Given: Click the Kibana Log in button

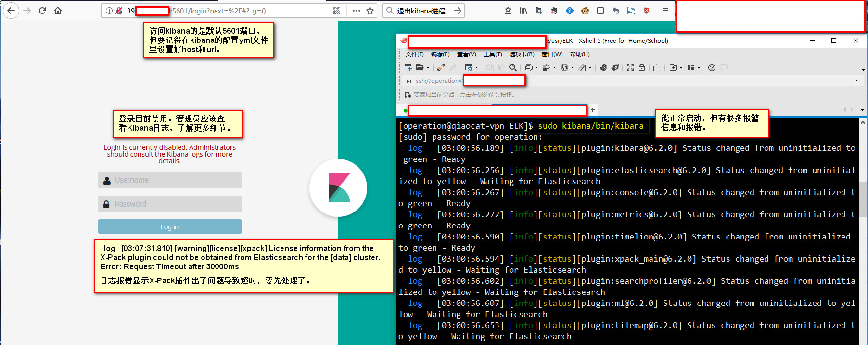Looking at the screenshot, I should pyautogui.click(x=170, y=227).
